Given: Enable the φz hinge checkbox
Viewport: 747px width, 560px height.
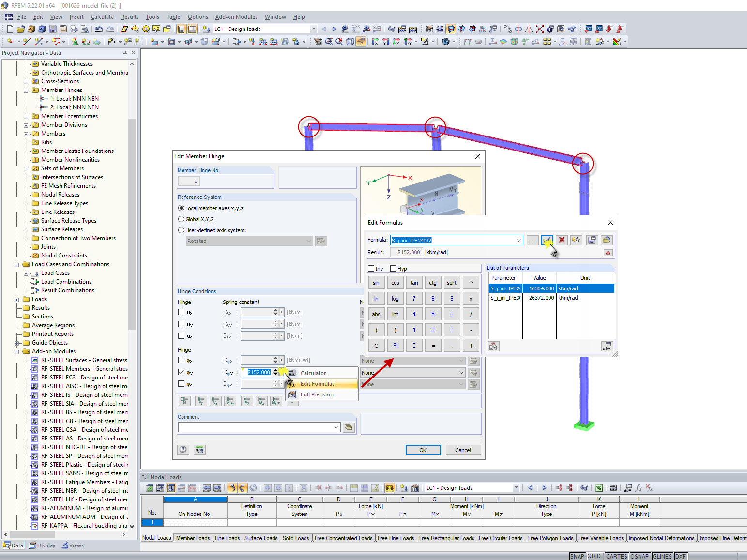Looking at the screenshot, I should (x=181, y=383).
